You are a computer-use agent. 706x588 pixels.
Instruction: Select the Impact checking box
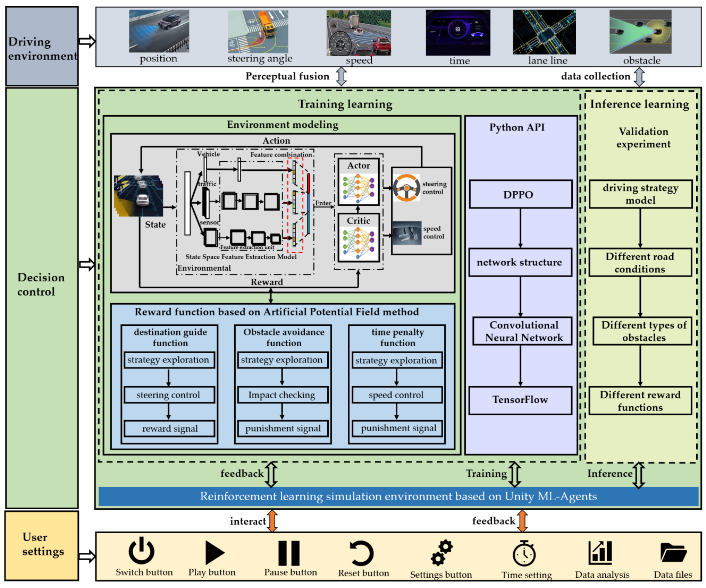pyautogui.click(x=282, y=395)
